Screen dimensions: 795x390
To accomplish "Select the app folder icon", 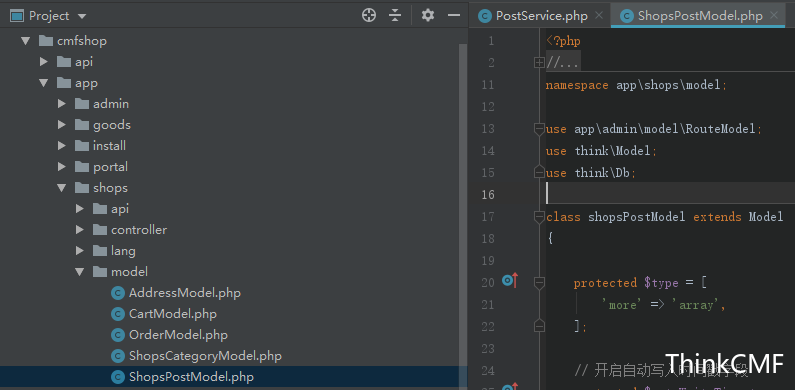I will [x=64, y=83].
